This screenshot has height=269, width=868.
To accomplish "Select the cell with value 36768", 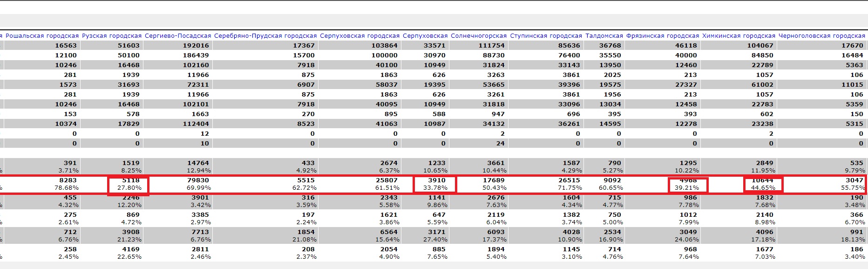I will coord(604,45).
